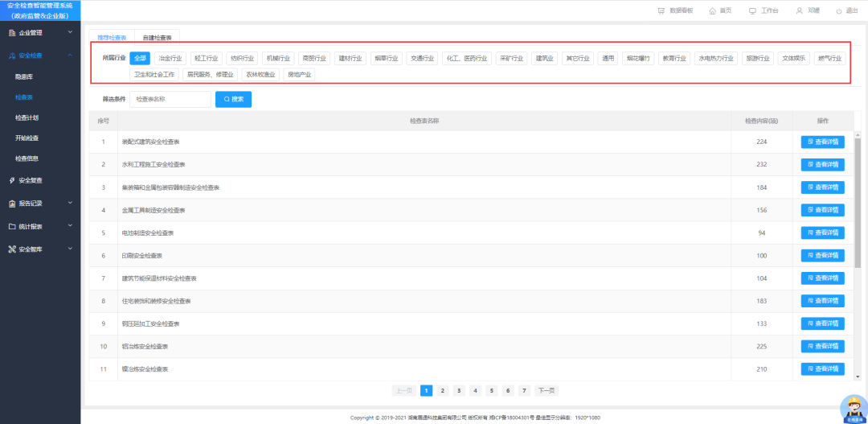868x424 pixels.
Task: View details for 金属工具制造安全检查表
Action: [x=823, y=210]
